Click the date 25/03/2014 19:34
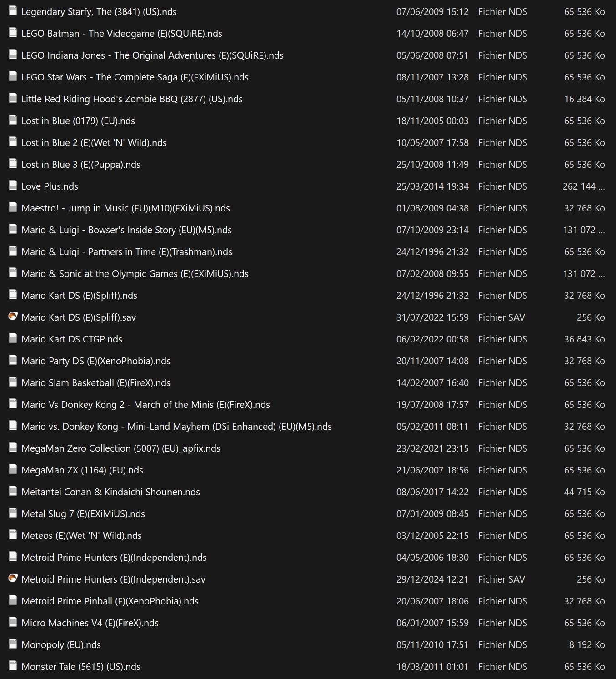 [x=432, y=186]
